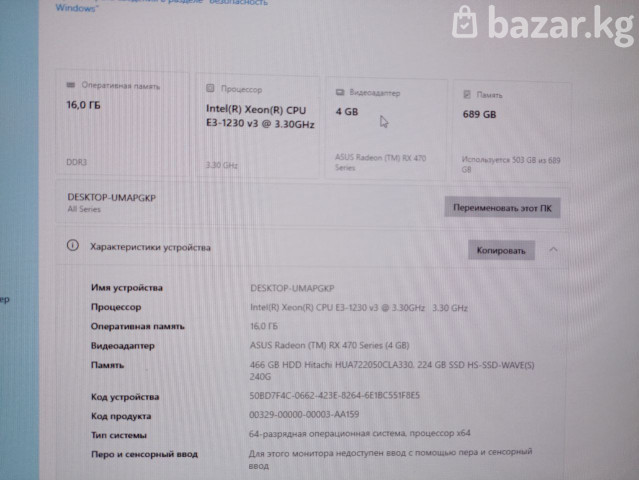
Task: Select the 689 GB storage card
Action: pos(511,131)
